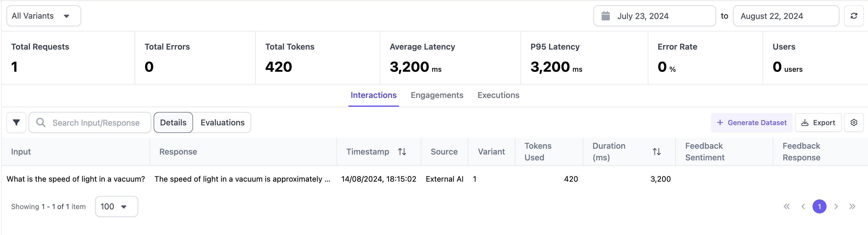Click the refresh data icon
This screenshot has height=235, width=868.
tap(853, 16)
